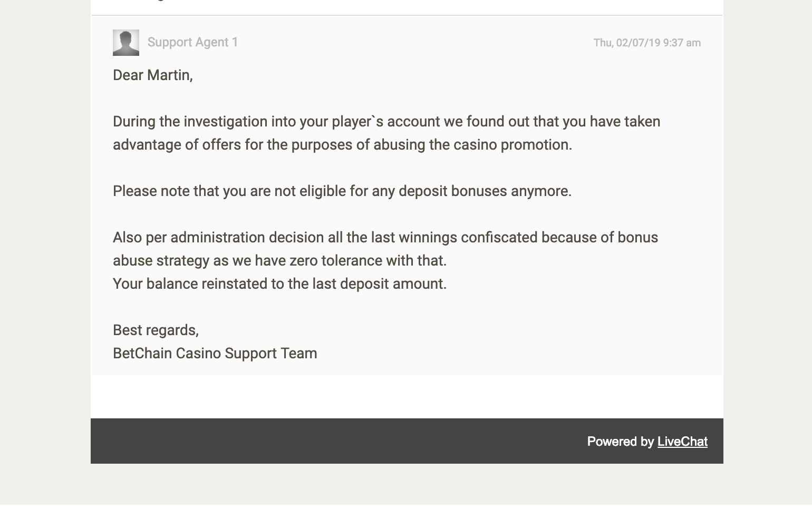Click the Dear Martin greeting line
The image size is (812, 509).
click(x=153, y=75)
